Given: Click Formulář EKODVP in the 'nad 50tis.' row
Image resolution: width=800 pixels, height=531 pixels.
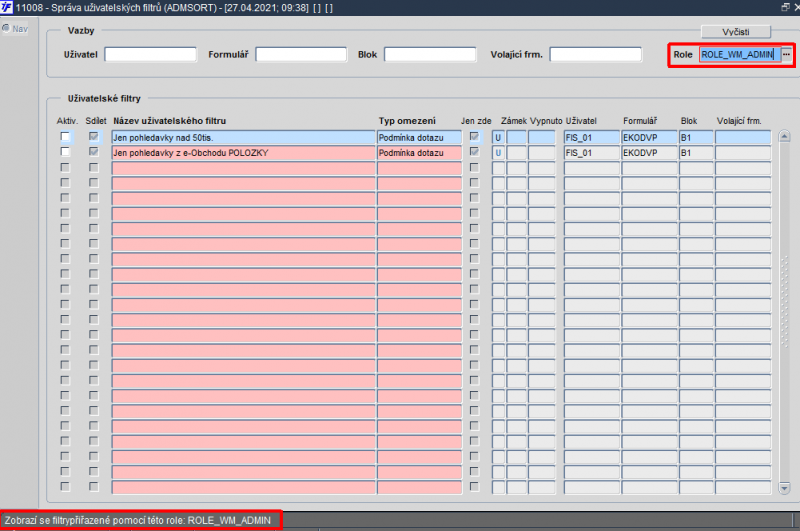Looking at the screenshot, I should (649, 137).
